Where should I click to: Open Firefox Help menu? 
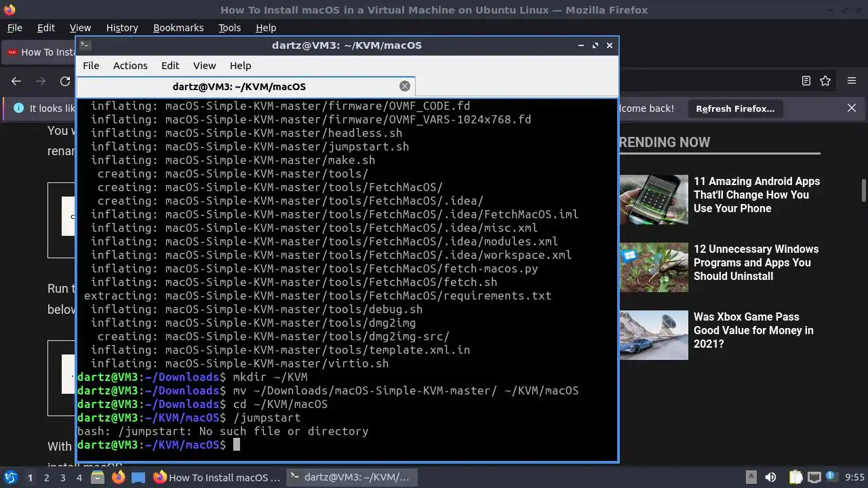(x=266, y=28)
